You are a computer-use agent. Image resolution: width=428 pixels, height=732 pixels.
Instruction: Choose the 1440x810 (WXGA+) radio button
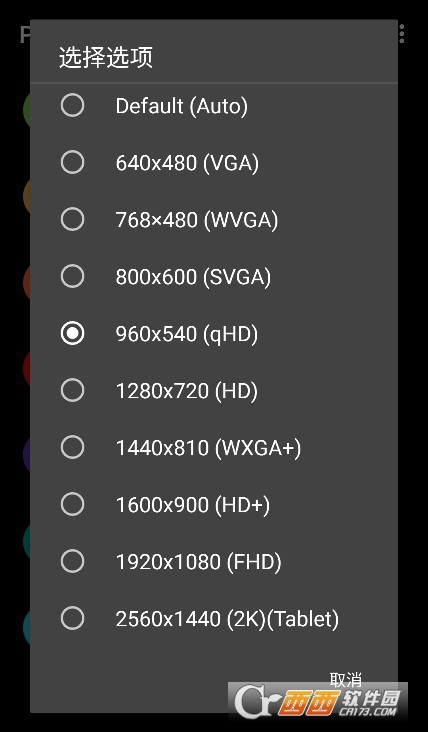pos(72,447)
